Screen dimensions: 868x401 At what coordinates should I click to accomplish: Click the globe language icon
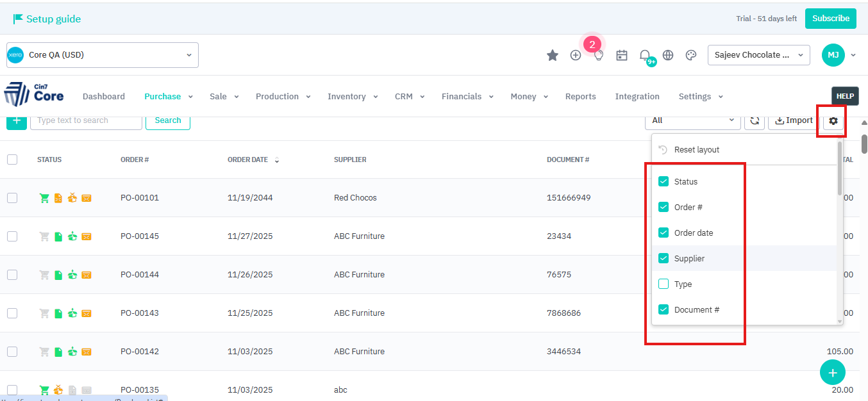[x=668, y=55]
